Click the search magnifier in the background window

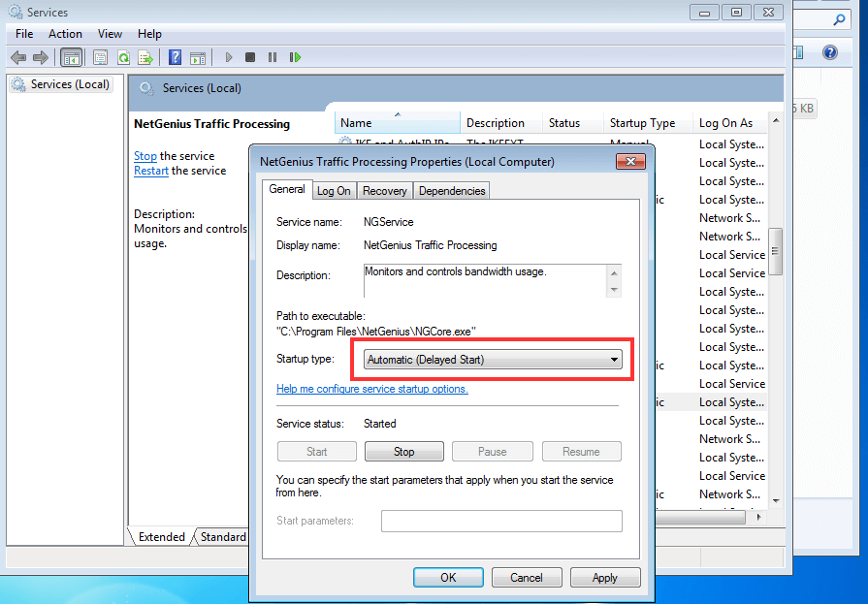point(839,20)
